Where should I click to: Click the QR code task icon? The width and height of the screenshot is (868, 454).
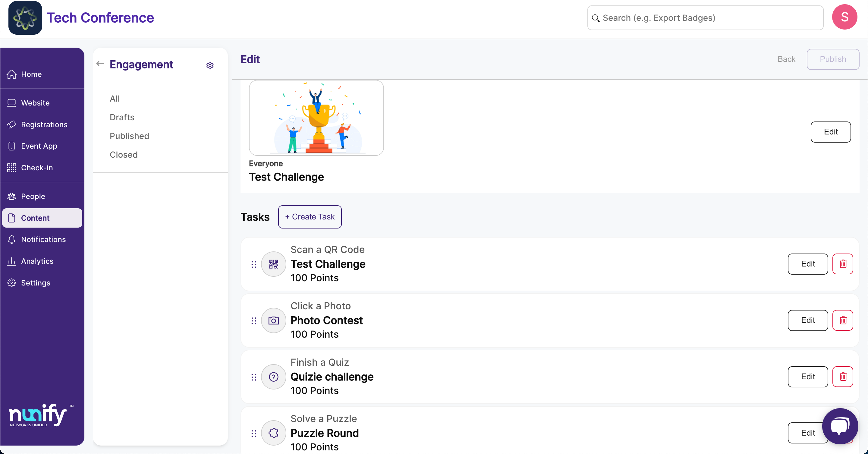point(274,264)
